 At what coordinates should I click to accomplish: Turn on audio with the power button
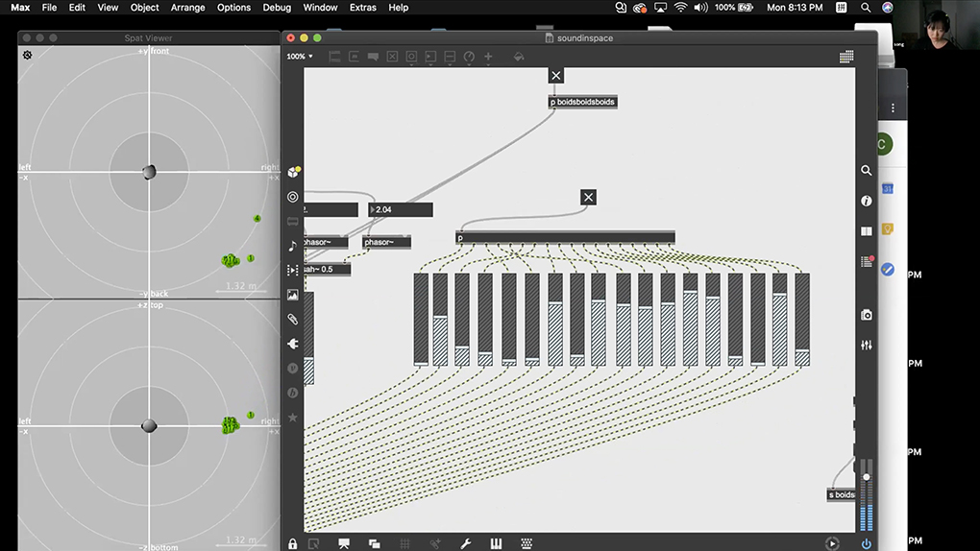tap(866, 543)
